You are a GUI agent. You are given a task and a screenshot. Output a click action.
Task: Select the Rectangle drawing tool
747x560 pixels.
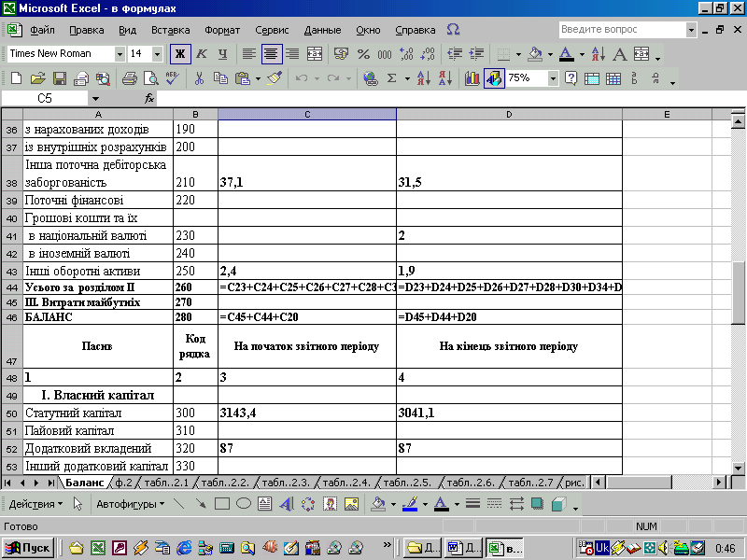pyautogui.click(x=222, y=504)
